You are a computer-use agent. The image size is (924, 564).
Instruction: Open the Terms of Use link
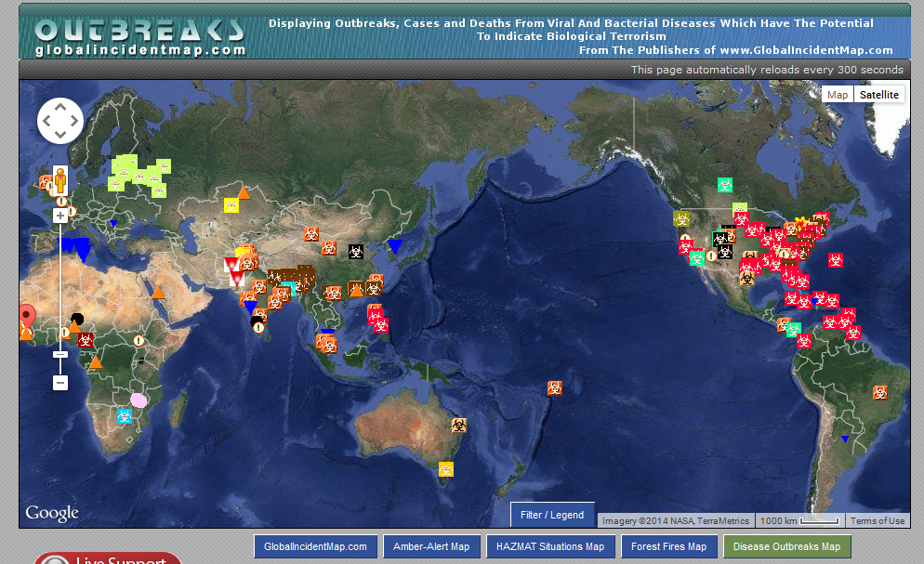[877, 520]
